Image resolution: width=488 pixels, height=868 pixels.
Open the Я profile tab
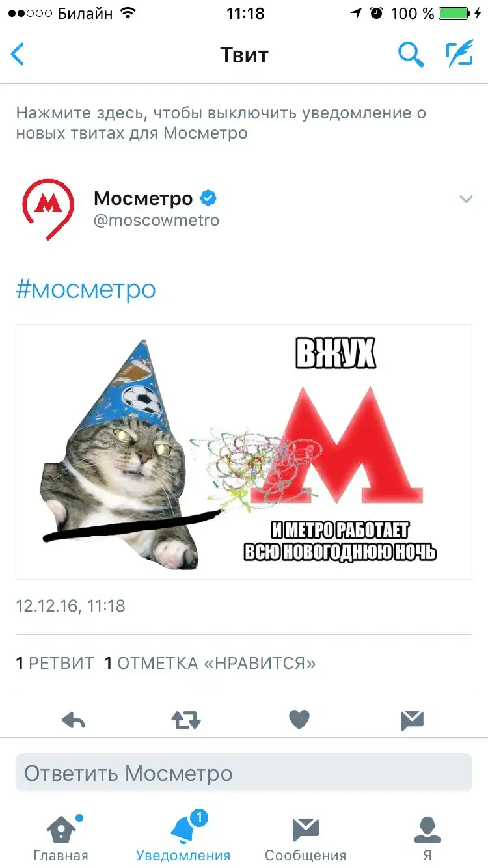427,839
